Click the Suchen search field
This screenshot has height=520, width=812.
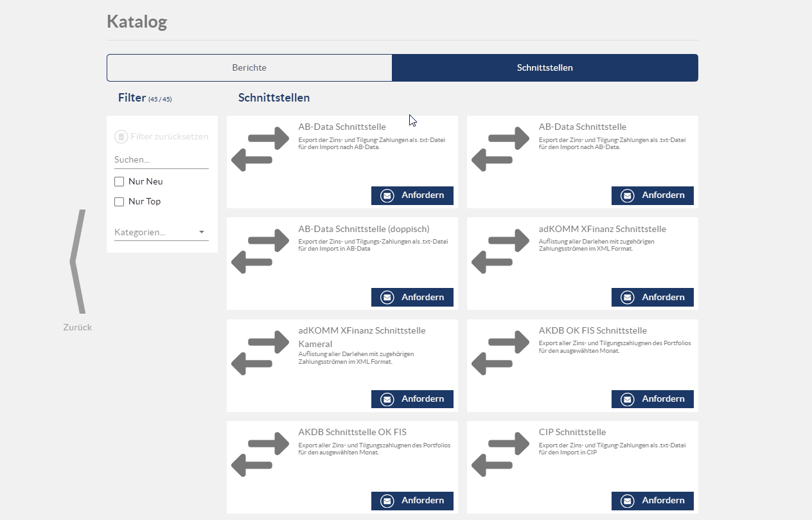(161, 159)
